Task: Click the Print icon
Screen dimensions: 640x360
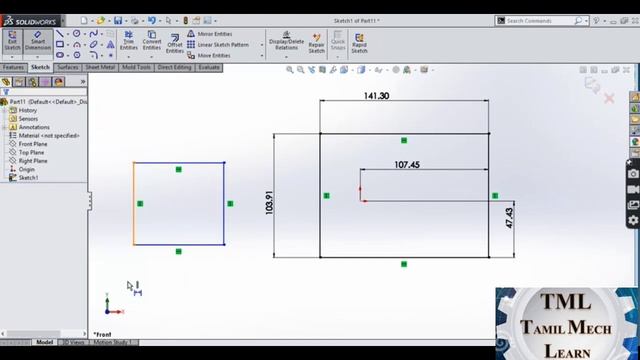Action: pos(135,20)
